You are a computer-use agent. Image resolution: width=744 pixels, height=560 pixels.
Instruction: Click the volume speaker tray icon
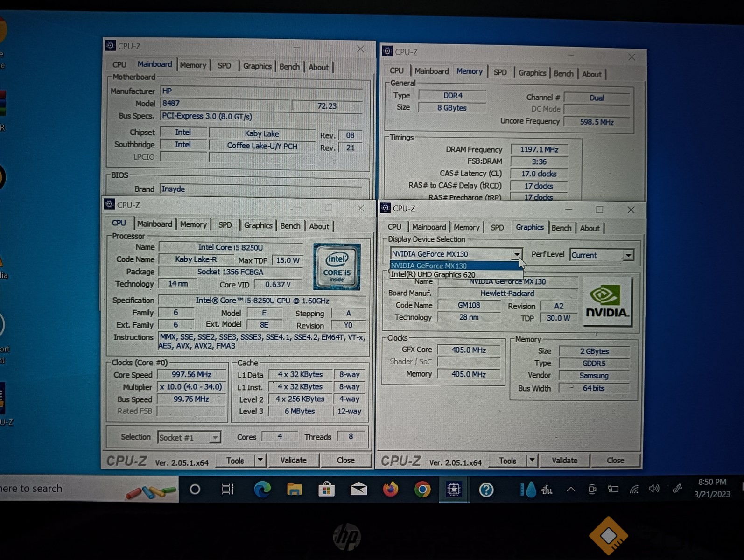point(654,489)
